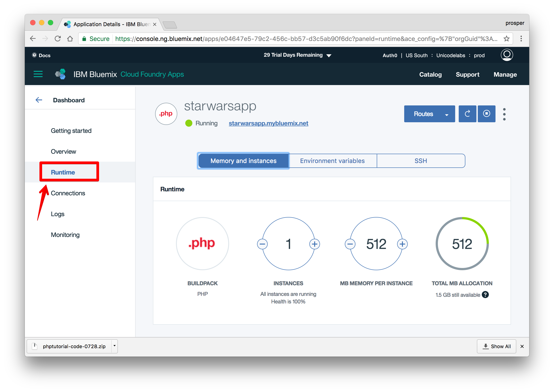Click the restart app icon button
Image resolution: width=554 pixels, height=392 pixels.
[467, 114]
